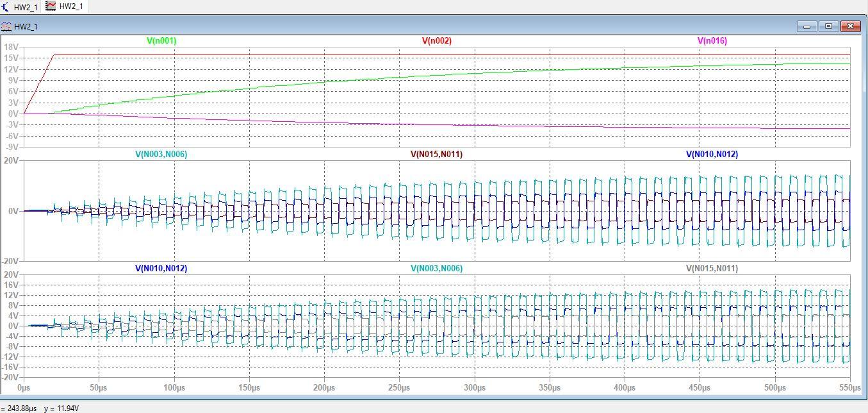The image size is (868, 413).
Task: Select the HW2_1 waveform tab
Action: point(64,6)
